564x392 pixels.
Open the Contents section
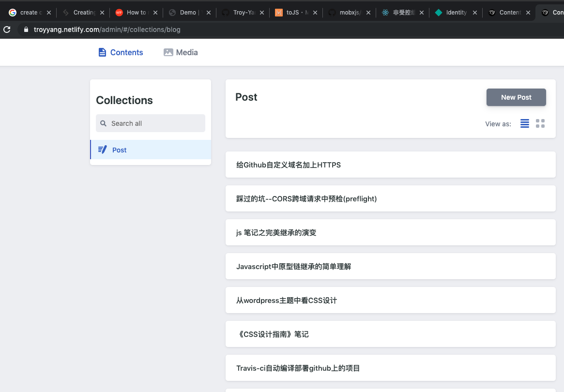coord(121,52)
